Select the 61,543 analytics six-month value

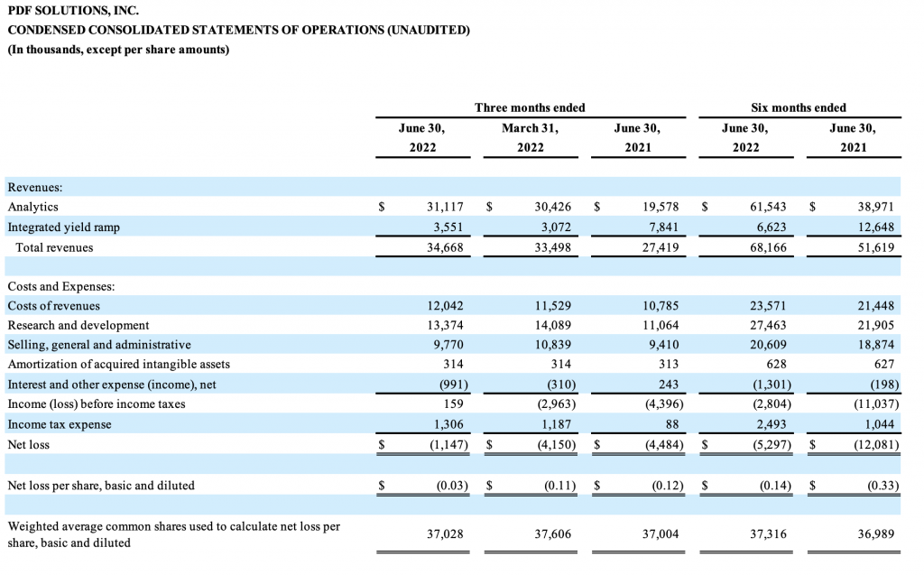768,207
